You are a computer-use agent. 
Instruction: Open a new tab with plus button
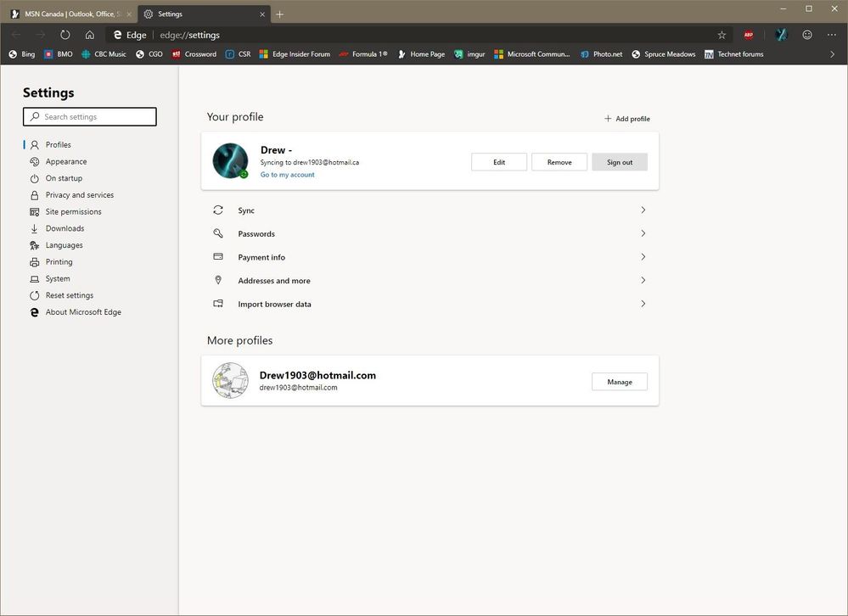(x=279, y=14)
